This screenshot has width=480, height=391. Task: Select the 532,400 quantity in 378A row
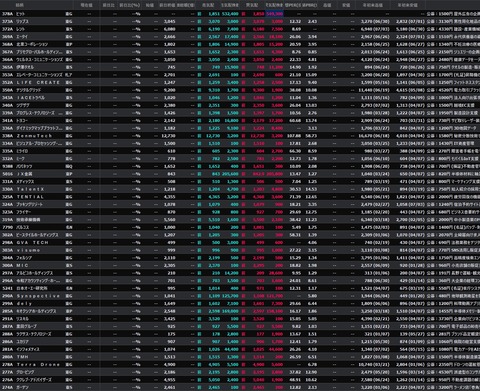coord(230,14)
